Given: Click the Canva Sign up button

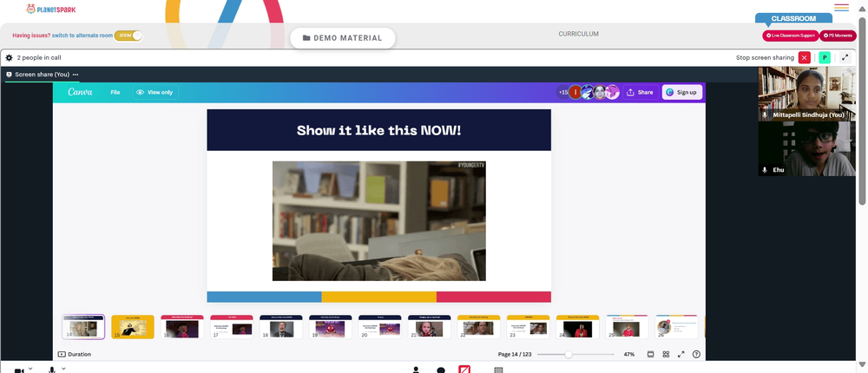Looking at the screenshot, I should pyautogui.click(x=682, y=93).
